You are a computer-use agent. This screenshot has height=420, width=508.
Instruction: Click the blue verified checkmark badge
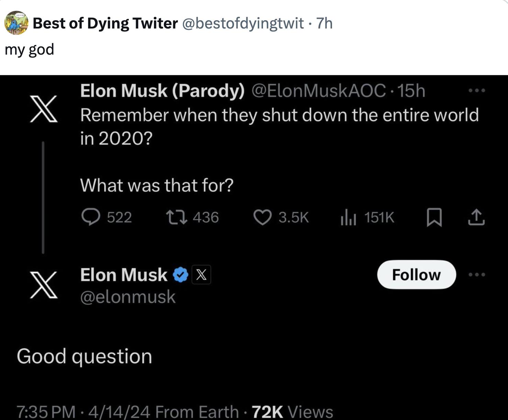[181, 275]
